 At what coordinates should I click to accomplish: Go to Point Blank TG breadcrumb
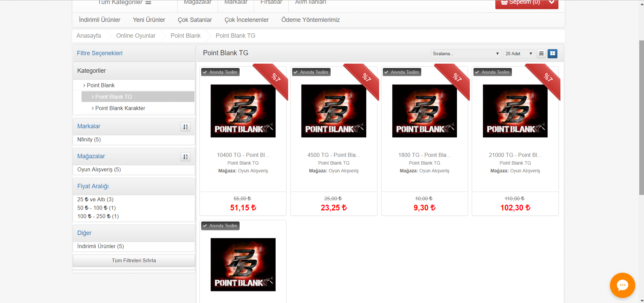[x=236, y=36]
